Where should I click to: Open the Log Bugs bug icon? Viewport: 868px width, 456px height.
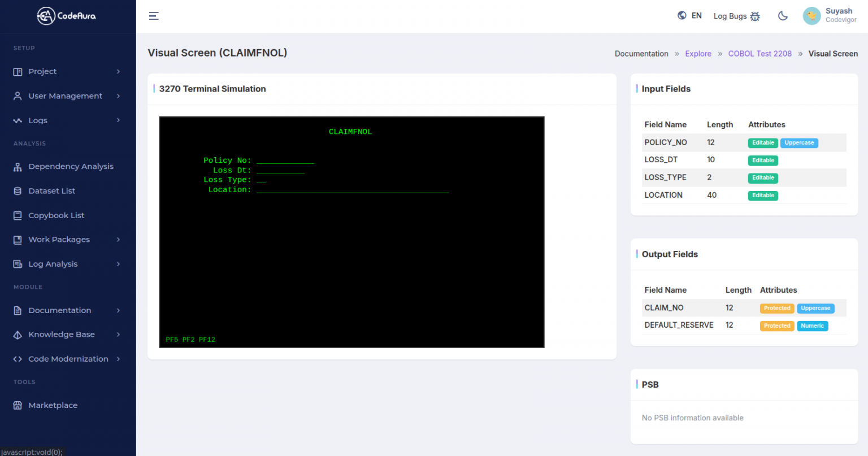point(756,16)
